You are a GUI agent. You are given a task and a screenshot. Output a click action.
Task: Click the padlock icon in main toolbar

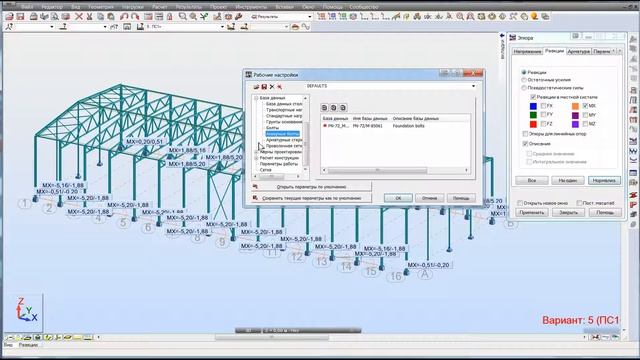click(169, 17)
